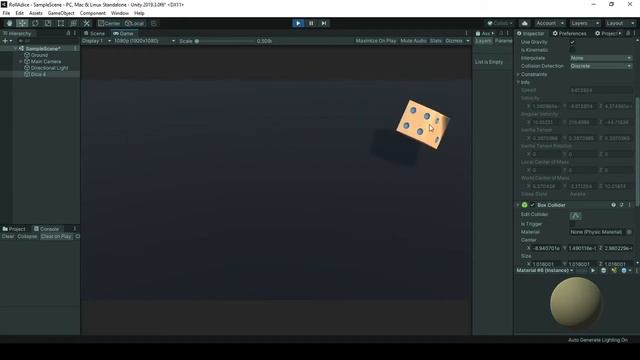This screenshot has width=640, height=360.
Task: Switch to the Inspector tab
Action: pos(531,33)
